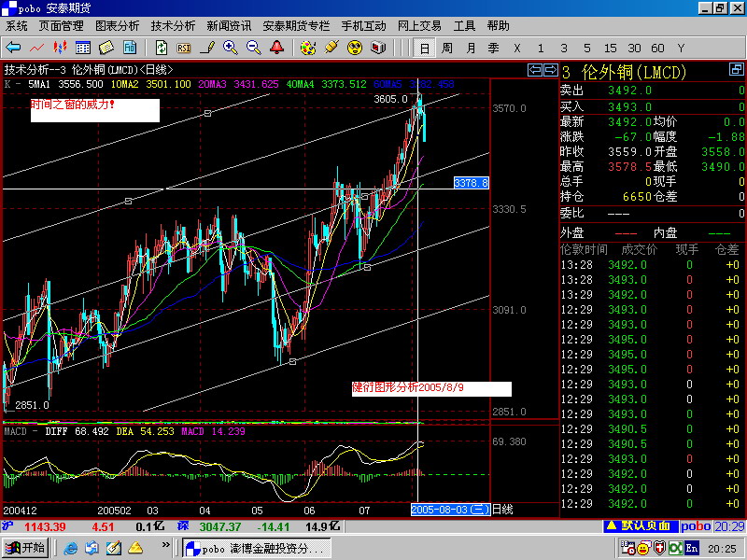The width and height of the screenshot is (747, 560).
Task: Open the 图表分析 menu
Action: 118,26
